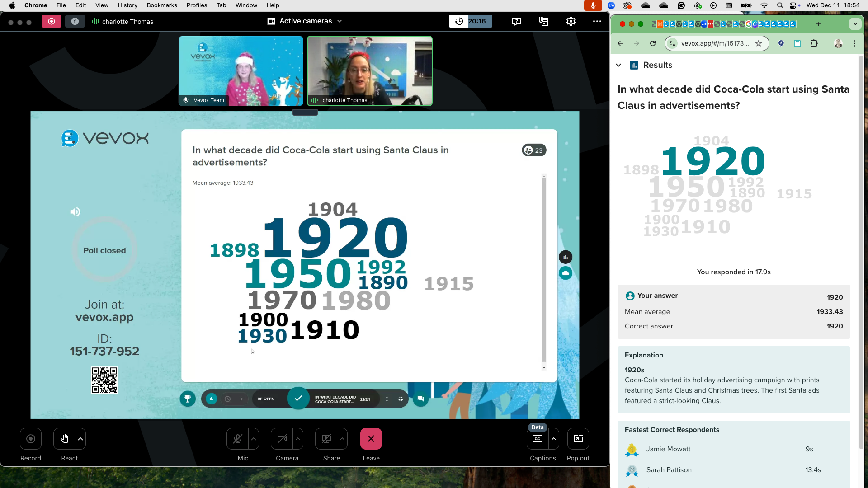The width and height of the screenshot is (868, 488).
Task: Toggle the Camera button
Action: click(x=282, y=439)
